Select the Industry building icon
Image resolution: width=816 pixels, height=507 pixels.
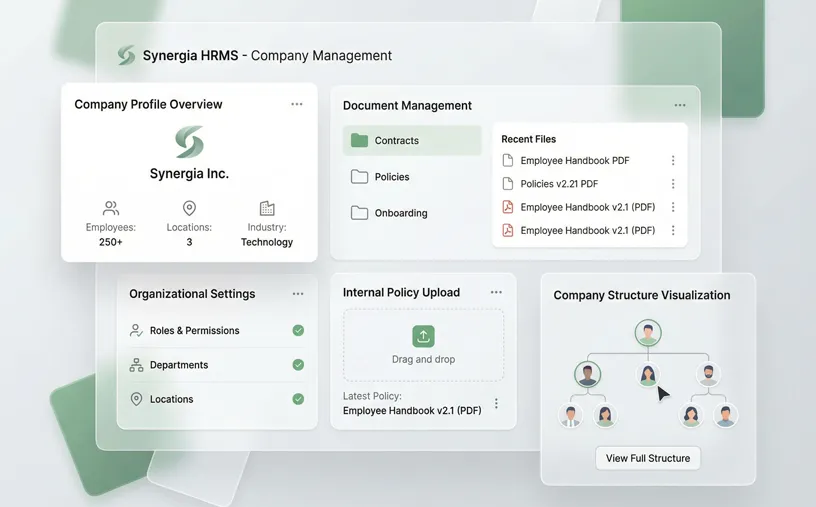267,208
